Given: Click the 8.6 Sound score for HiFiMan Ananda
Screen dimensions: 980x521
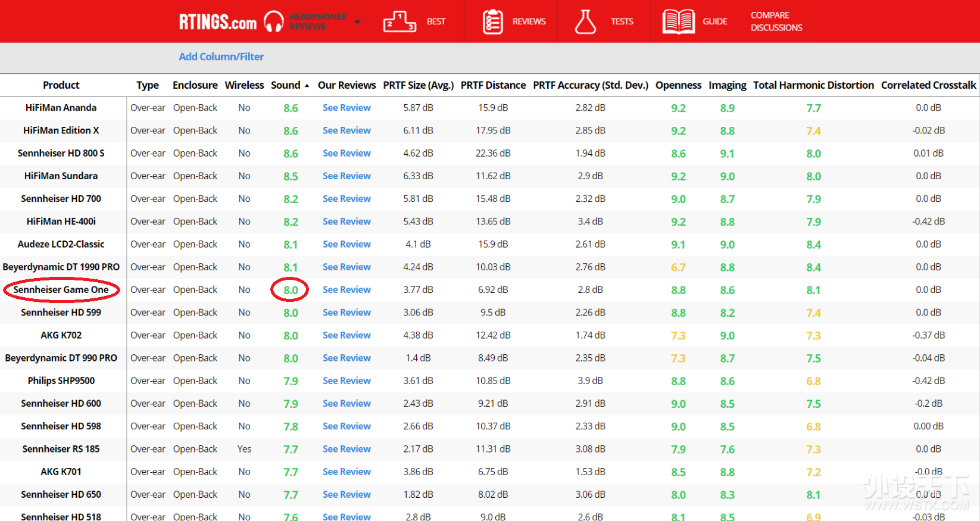Looking at the screenshot, I should 291,108.
